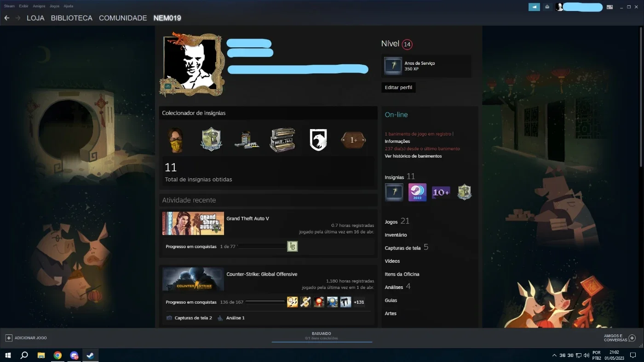Select the 10+ purple badge under Insígnias
644x362 pixels.
[x=441, y=192]
